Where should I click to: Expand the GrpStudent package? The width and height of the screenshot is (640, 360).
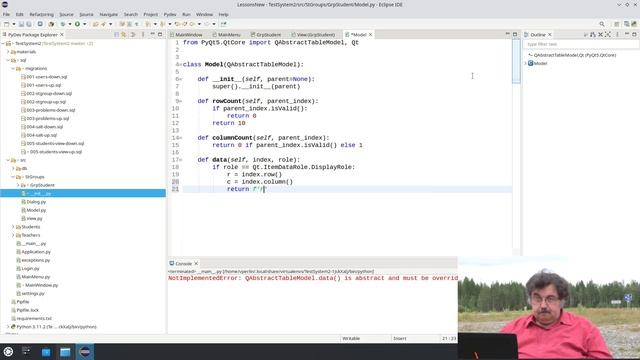(18, 185)
